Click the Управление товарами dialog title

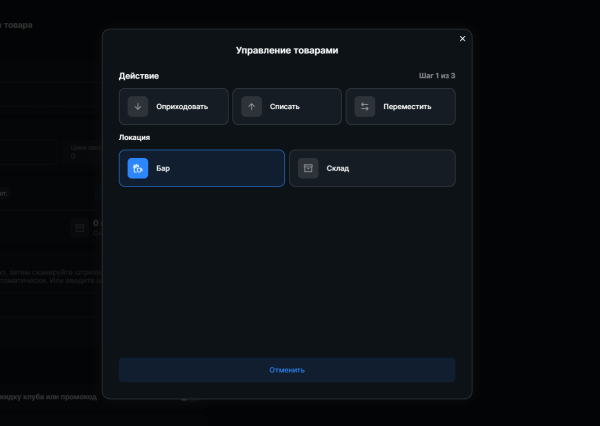pos(287,51)
